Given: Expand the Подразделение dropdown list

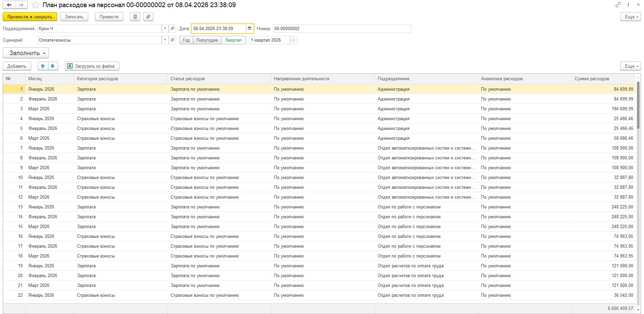Looking at the screenshot, I should pos(165,28).
